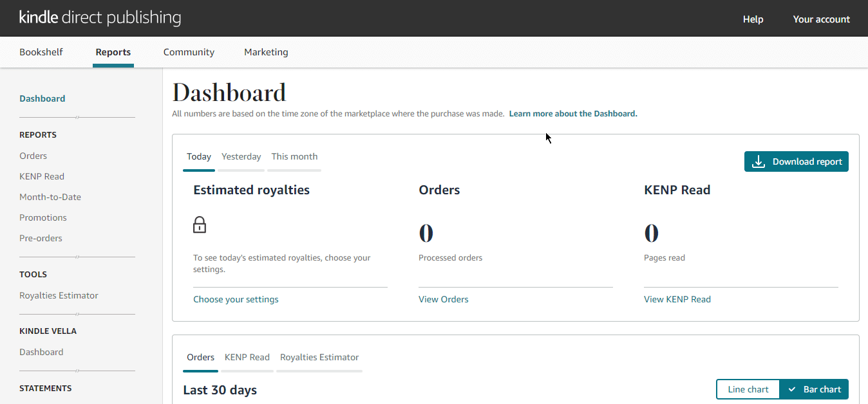Open Royalties Estimator from the Tools sidebar
Viewport: 868px width, 404px height.
coord(59,295)
